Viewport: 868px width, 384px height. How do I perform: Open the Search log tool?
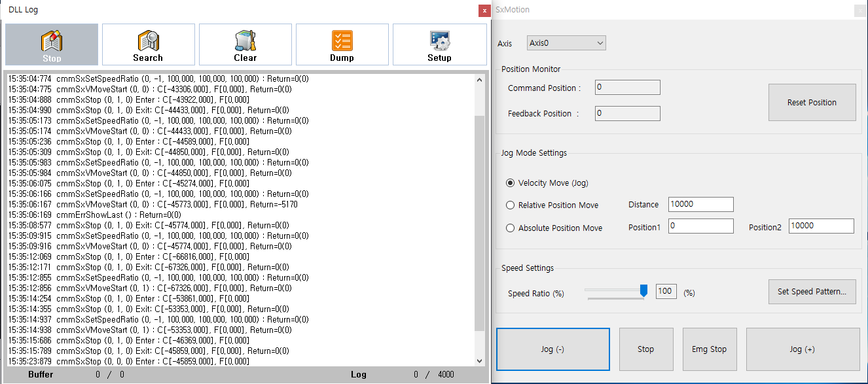148,44
